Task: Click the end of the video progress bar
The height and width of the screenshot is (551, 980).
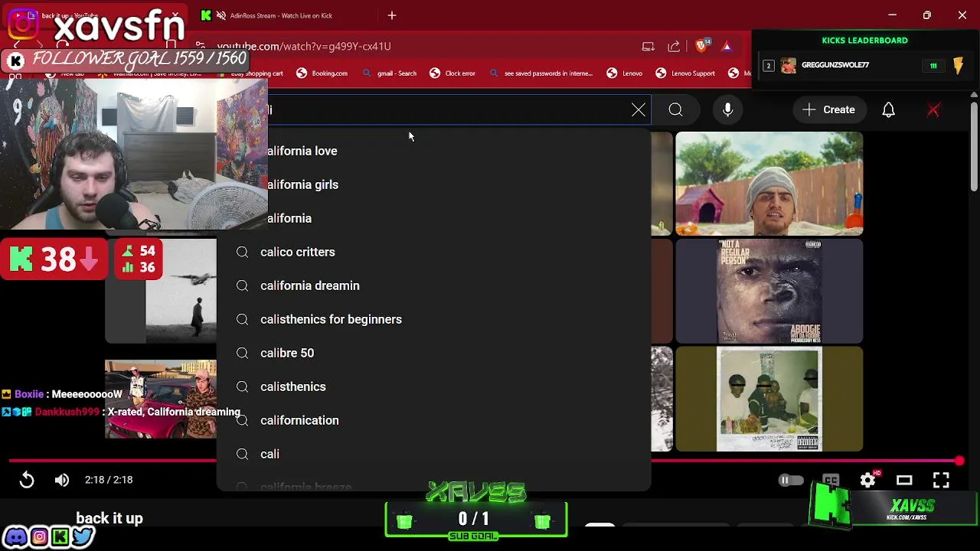Action: [959, 461]
